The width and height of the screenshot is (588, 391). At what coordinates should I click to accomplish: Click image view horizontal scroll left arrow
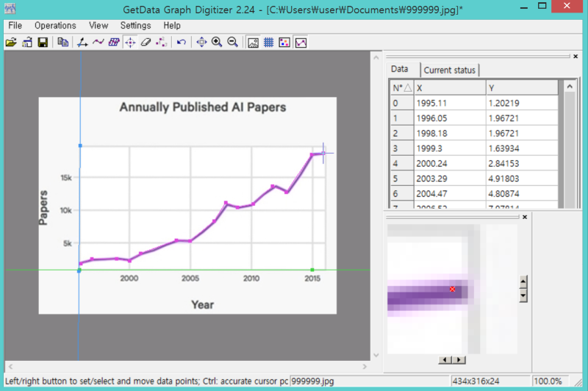tap(10, 367)
